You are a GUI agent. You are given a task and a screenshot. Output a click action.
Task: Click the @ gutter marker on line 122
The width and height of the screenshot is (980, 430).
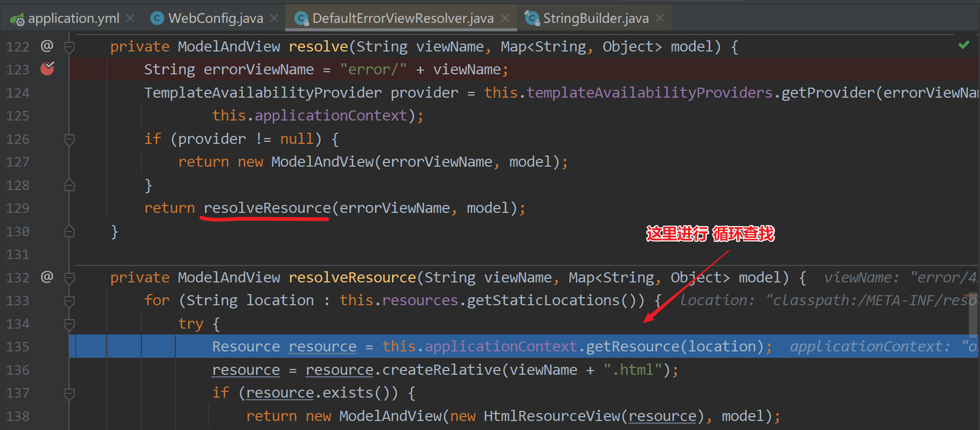coord(47,46)
